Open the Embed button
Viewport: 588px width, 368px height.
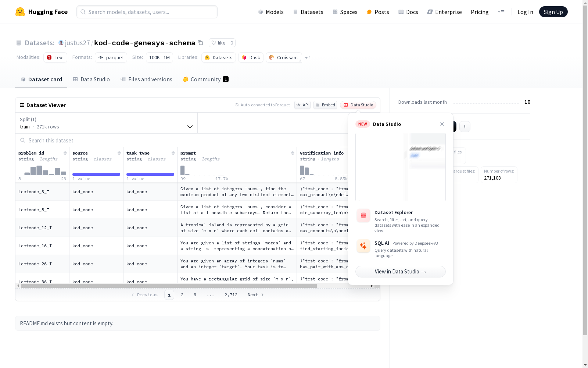pyautogui.click(x=325, y=105)
